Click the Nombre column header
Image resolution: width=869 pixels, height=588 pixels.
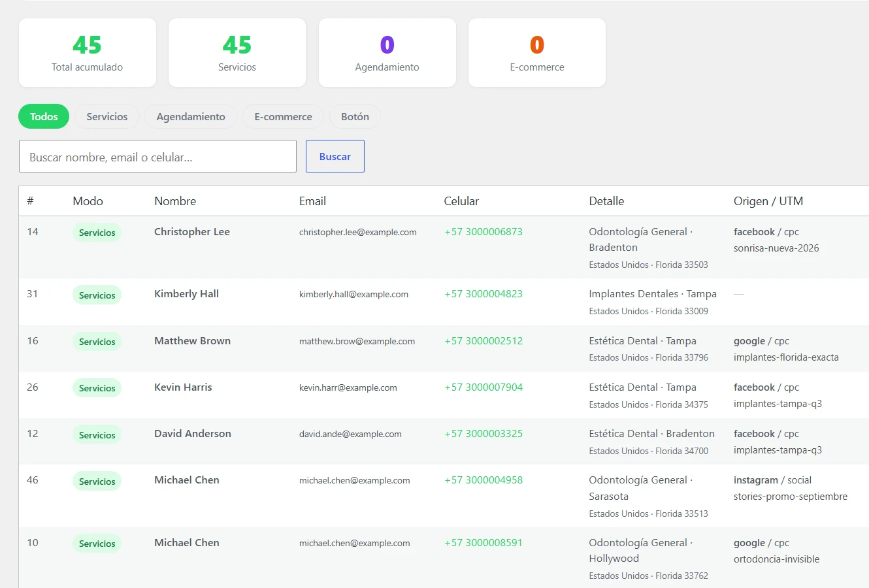pyautogui.click(x=175, y=201)
